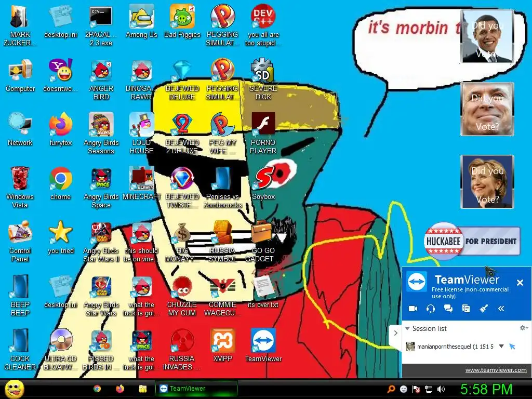This screenshot has width=532, height=399.
Task: Select the 2PACAL 2.3.exe desktop icon
Action: click(x=101, y=25)
